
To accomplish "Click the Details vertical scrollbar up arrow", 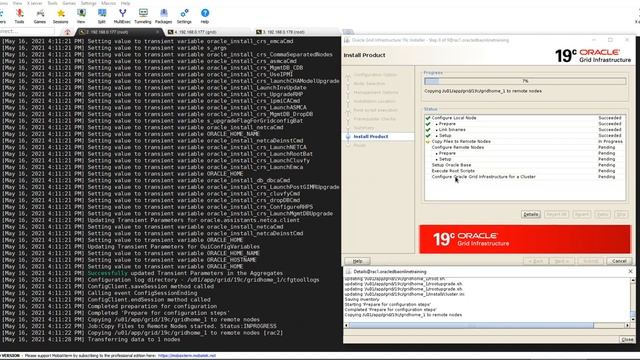I will click(x=633, y=280).
